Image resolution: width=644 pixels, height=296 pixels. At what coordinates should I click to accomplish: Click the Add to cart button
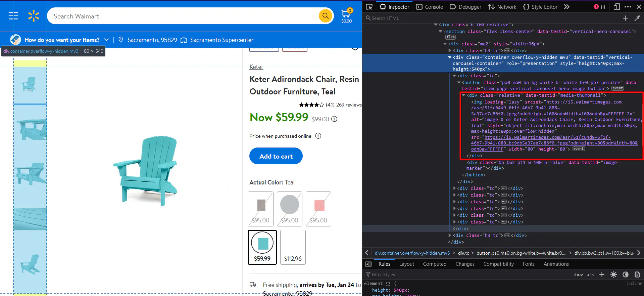click(x=276, y=156)
